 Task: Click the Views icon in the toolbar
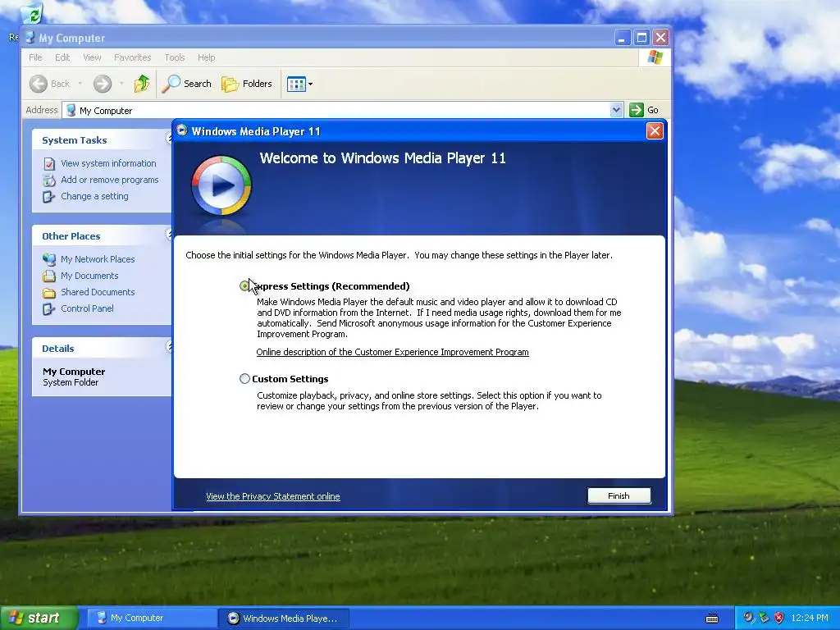[x=296, y=84]
